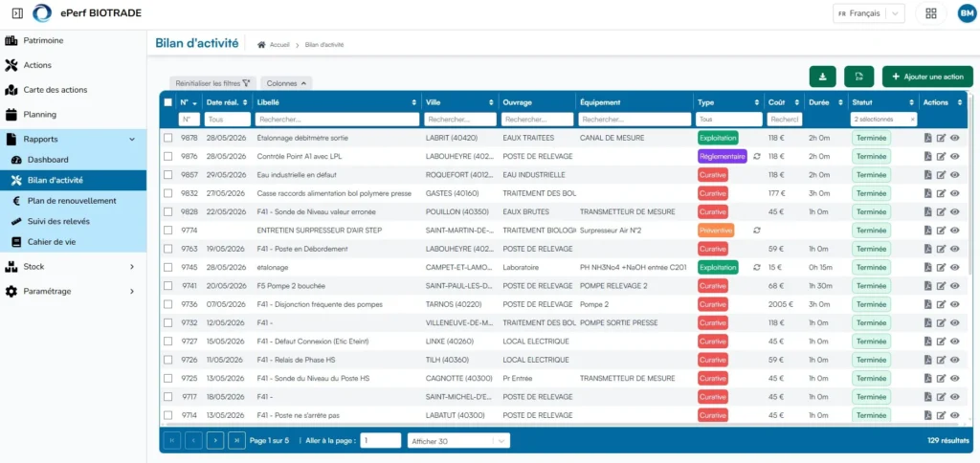This screenshot has width=980, height=463.
Task: Edit action 9736 with pencil icon
Action: click(942, 304)
